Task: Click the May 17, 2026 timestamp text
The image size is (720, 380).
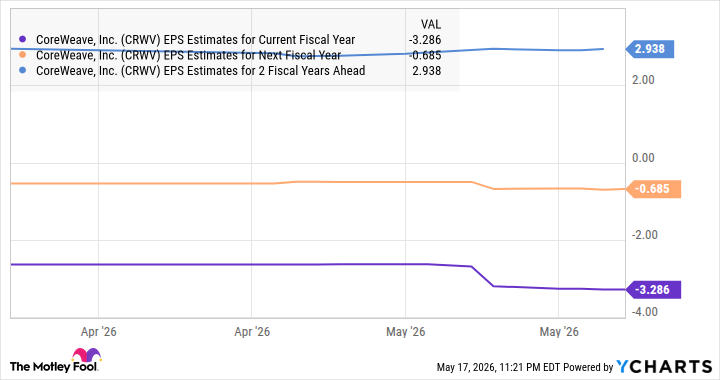Action: point(489,367)
